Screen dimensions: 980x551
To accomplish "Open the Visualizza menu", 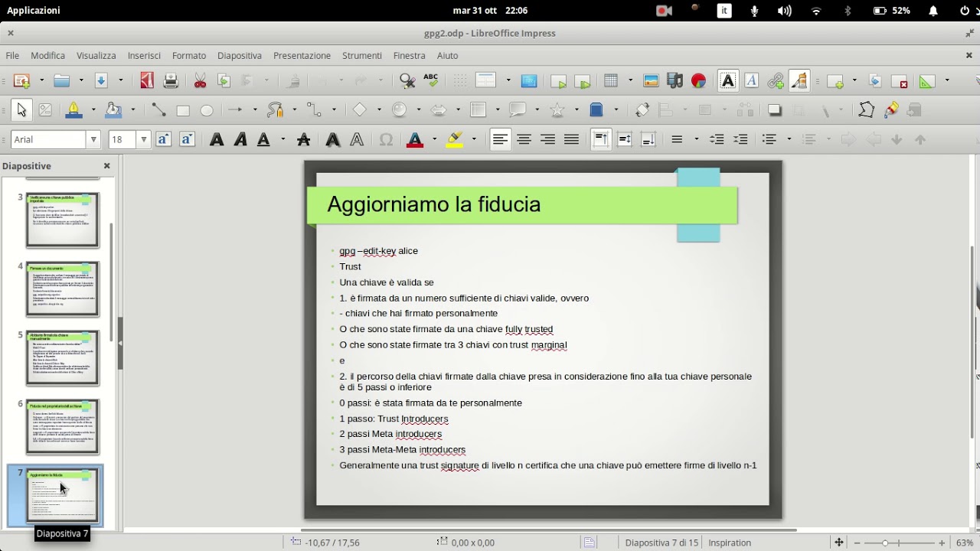I will coord(96,56).
